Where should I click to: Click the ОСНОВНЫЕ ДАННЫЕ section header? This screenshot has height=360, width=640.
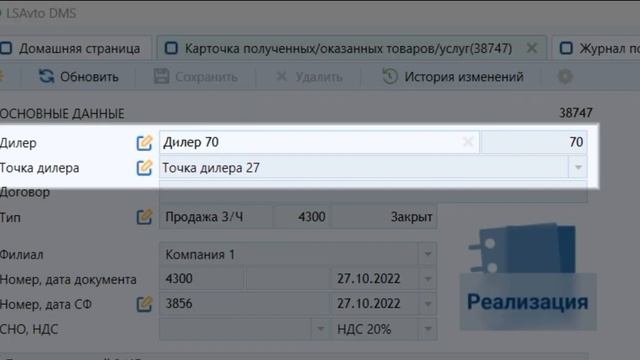pyautogui.click(x=62, y=113)
